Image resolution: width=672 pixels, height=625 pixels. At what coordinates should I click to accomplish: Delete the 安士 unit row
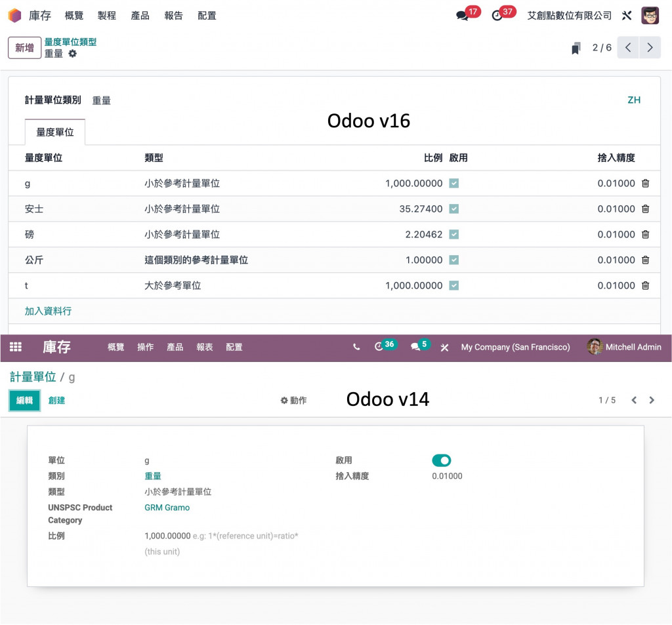pos(646,209)
